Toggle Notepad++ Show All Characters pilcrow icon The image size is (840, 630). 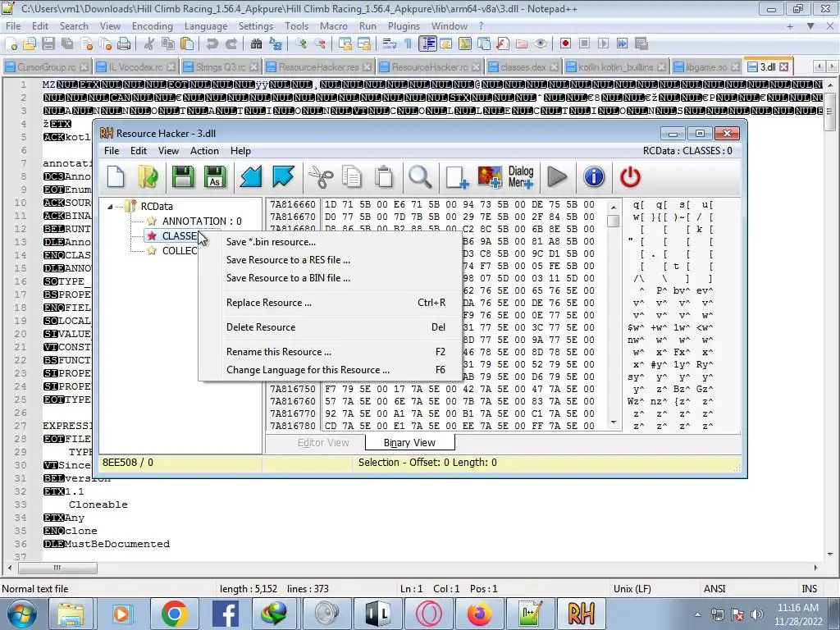pyautogui.click(x=409, y=44)
